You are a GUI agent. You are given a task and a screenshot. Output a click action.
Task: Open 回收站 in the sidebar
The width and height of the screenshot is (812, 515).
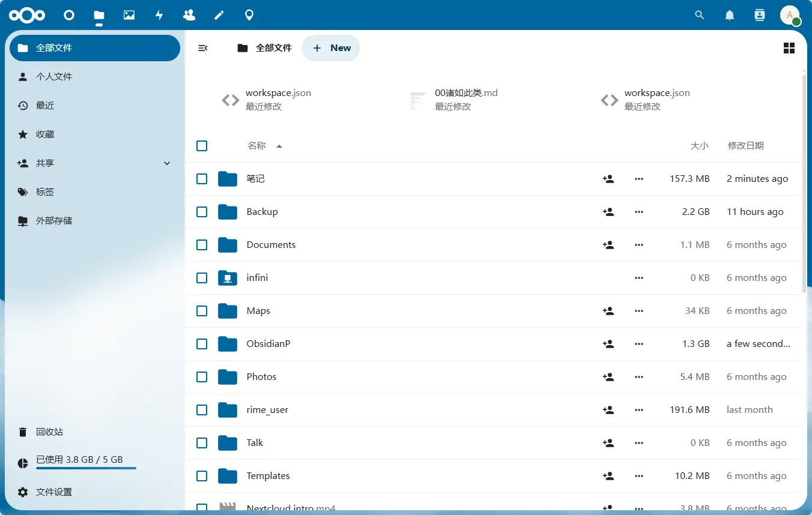pos(49,432)
